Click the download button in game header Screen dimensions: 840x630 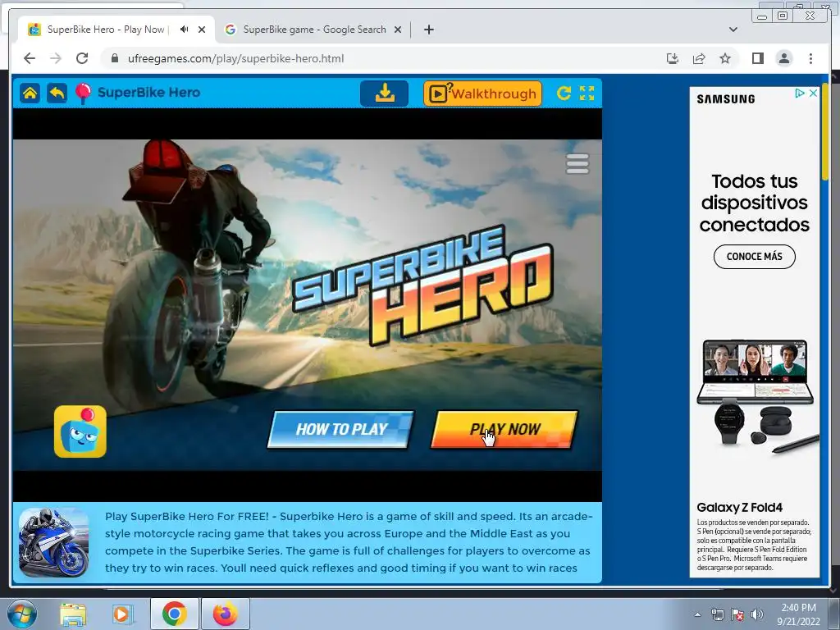coord(384,94)
